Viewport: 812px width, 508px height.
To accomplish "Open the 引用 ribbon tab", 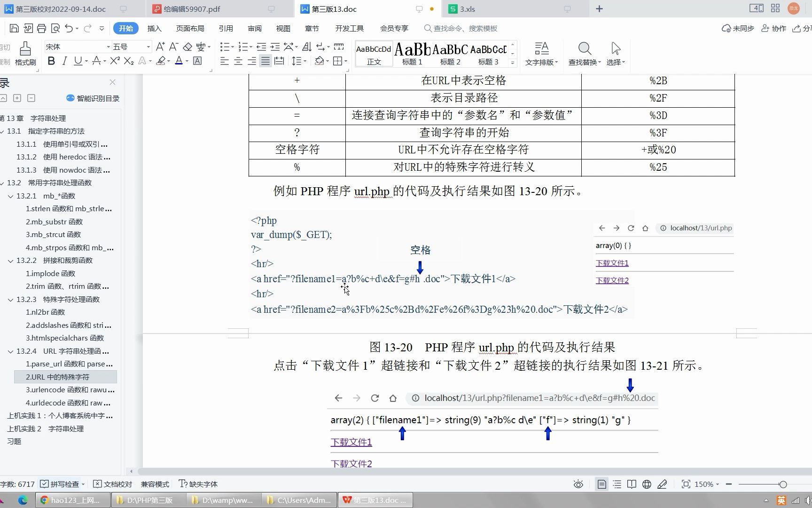I will tap(226, 29).
